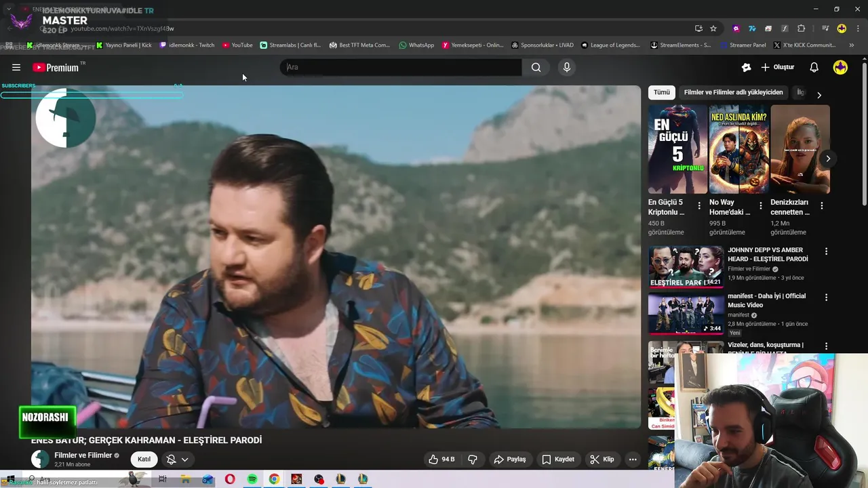868x488 pixels.
Task: Click the YouTube search magnifier button
Action: click(536, 67)
